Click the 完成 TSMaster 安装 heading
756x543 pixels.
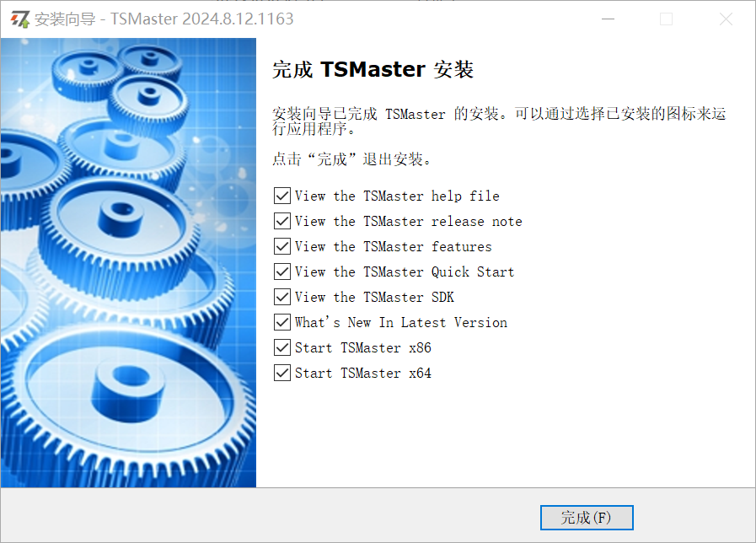(373, 69)
